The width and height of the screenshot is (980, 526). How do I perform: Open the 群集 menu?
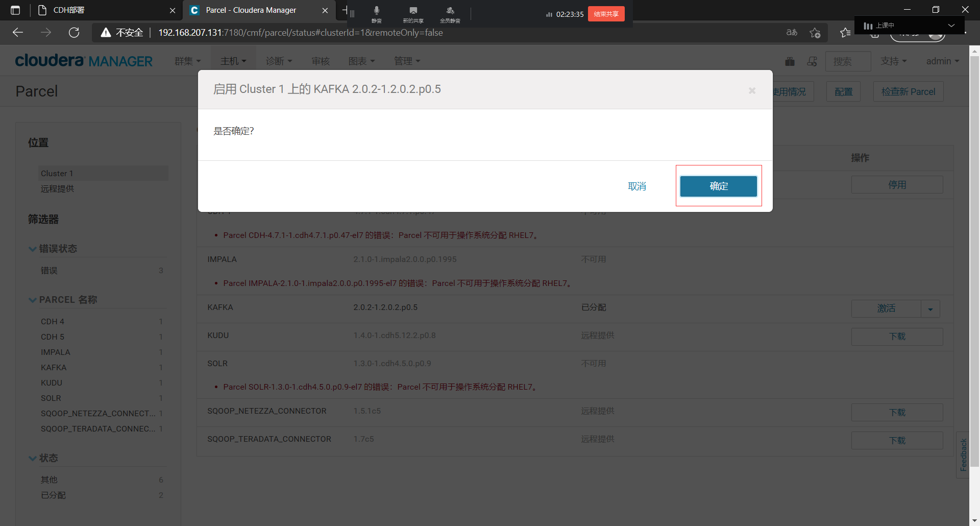[187, 61]
